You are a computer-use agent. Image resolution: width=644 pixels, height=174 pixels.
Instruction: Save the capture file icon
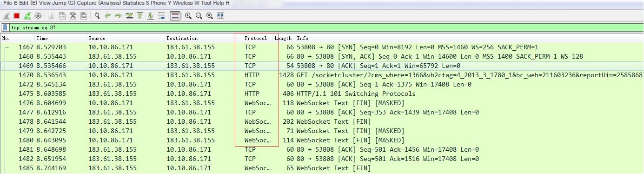[62, 16]
